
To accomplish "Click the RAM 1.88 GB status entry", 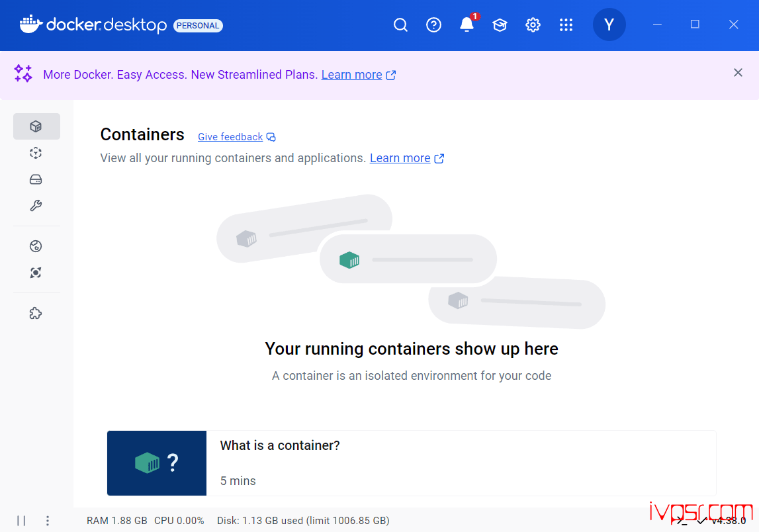I will click(116, 520).
